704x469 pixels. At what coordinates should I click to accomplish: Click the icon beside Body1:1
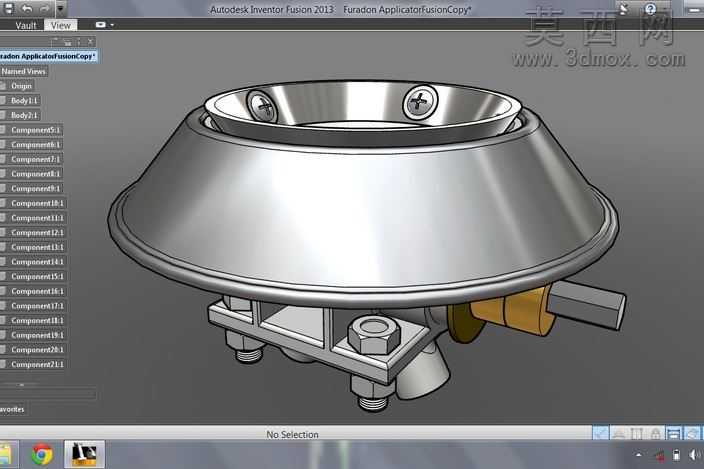[3, 101]
